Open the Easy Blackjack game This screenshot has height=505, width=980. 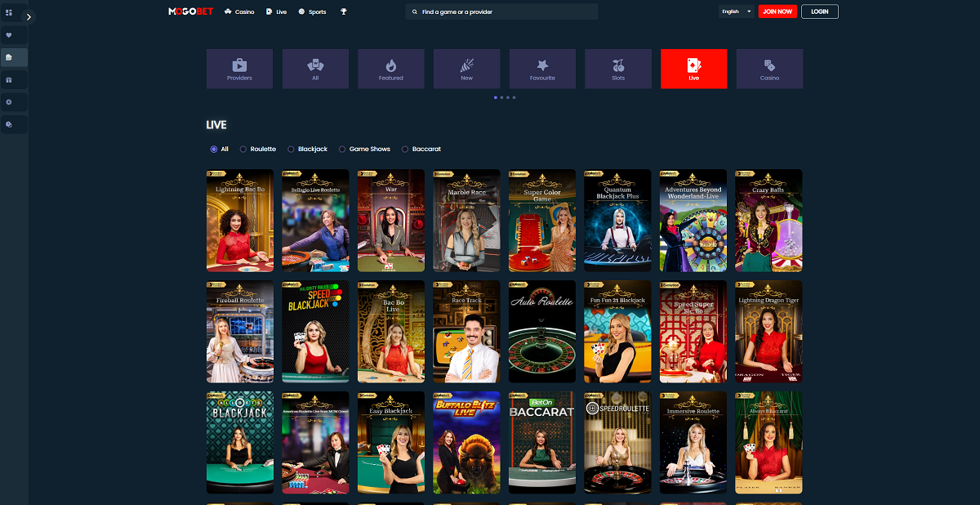click(x=391, y=442)
